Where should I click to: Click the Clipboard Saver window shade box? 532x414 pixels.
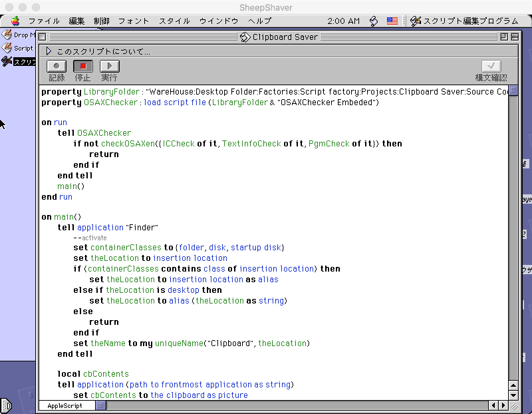click(515, 37)
